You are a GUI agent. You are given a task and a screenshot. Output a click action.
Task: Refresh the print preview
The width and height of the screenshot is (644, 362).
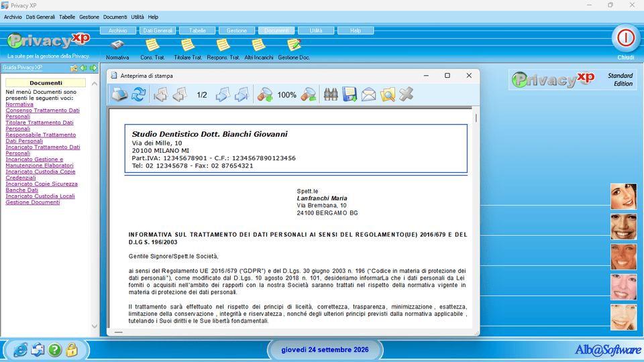pyautogui.click(x=138, y=95)
